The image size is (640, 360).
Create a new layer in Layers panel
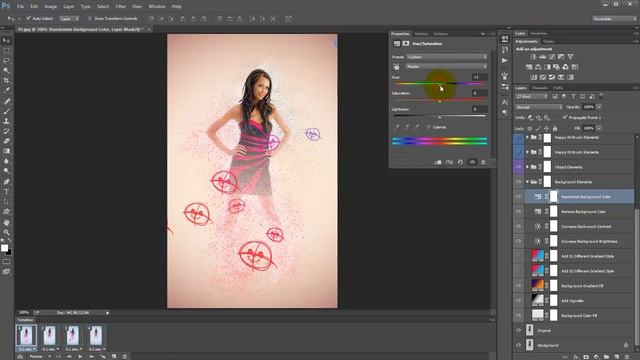(616, 357)
